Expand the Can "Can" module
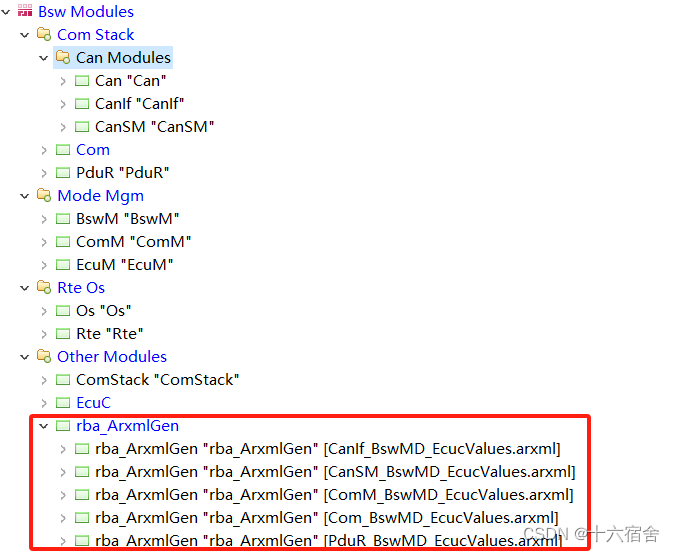Viewport: 675px width, 552px height. 63,81
